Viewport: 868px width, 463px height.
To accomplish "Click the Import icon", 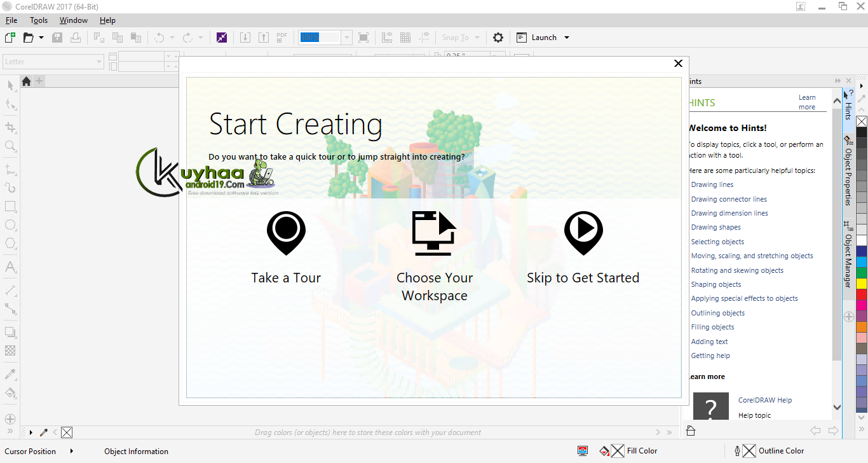I will (245, 38).
